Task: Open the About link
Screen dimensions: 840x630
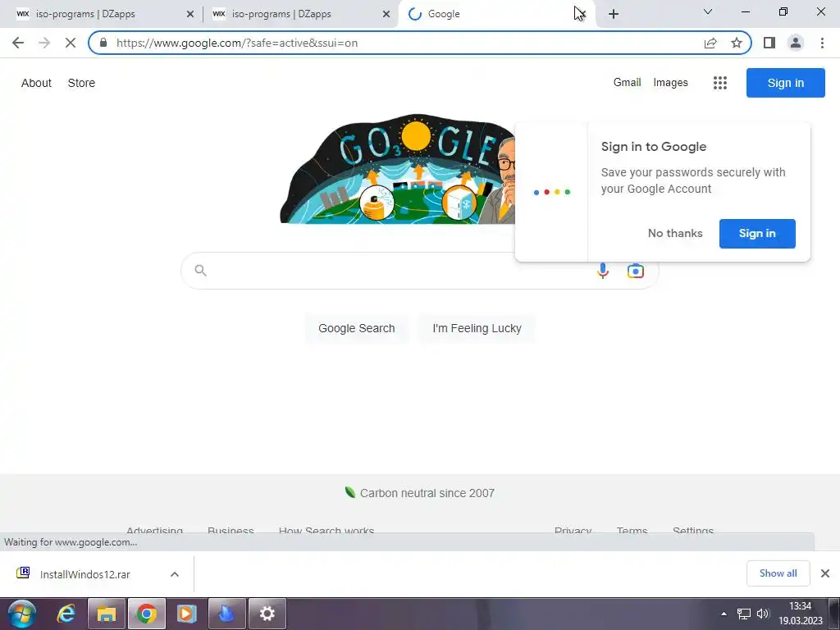Action: 36,83
